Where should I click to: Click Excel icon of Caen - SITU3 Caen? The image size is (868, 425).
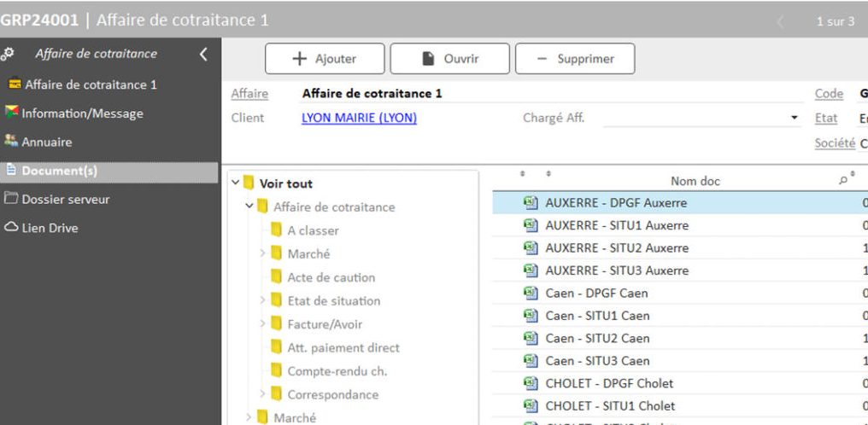(531, 361)
